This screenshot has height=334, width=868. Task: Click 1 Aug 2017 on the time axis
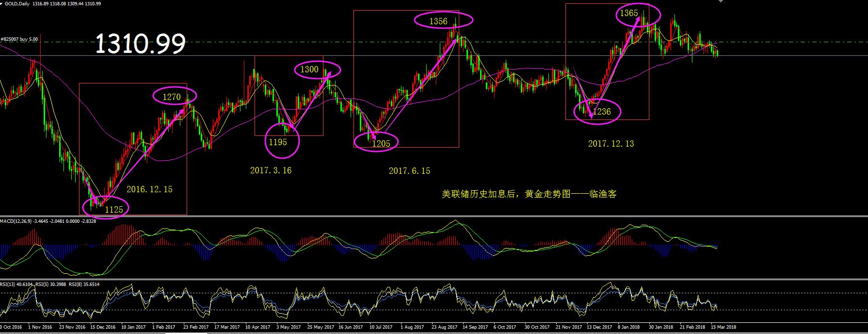pyautogui.click(x=413, y=327)
